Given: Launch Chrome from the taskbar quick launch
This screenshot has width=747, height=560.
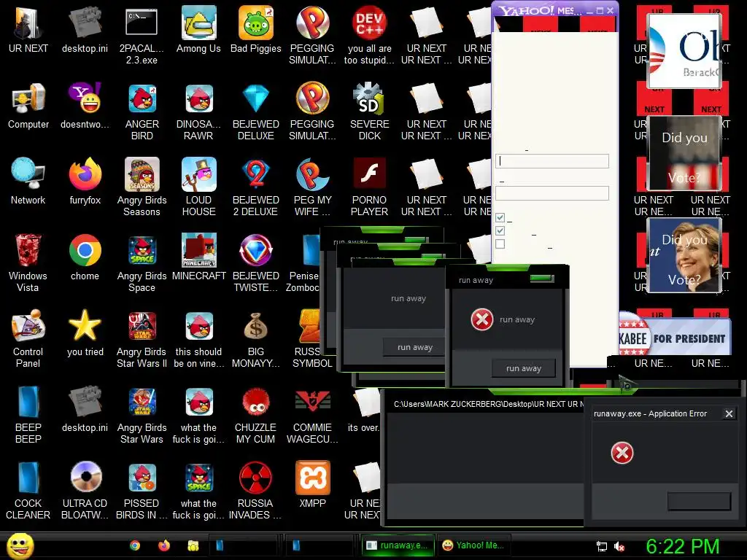Looking at the screenshot, I should pyautogui.click(x=135, y=545).
